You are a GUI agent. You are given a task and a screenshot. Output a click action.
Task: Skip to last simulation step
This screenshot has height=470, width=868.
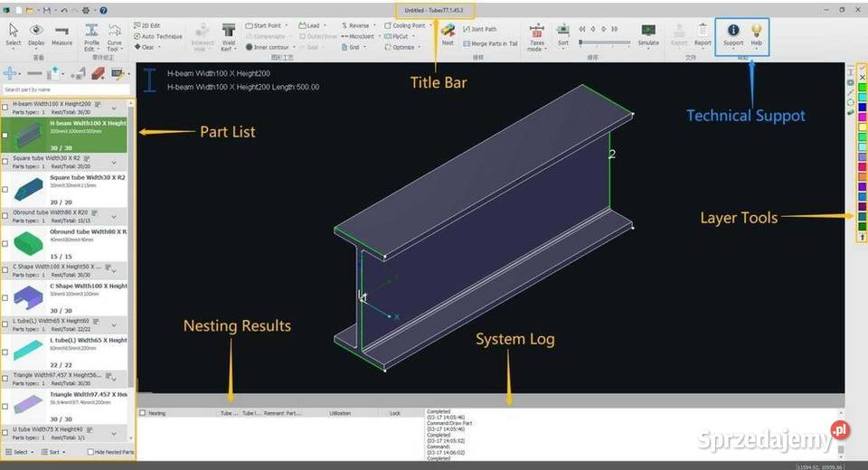coord(615,29)
